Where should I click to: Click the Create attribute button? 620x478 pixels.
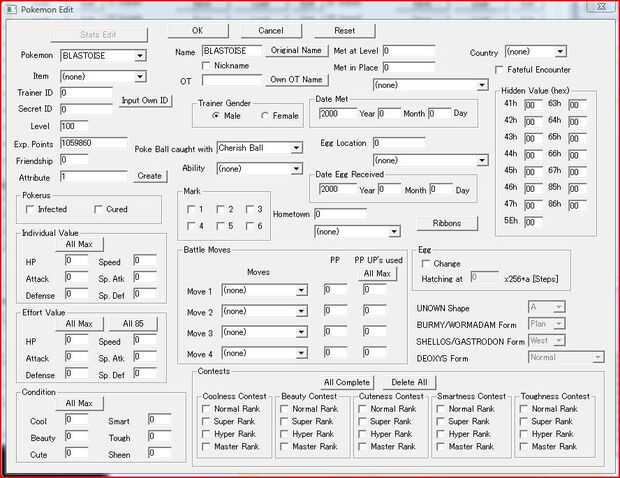[x=149, y=176]
